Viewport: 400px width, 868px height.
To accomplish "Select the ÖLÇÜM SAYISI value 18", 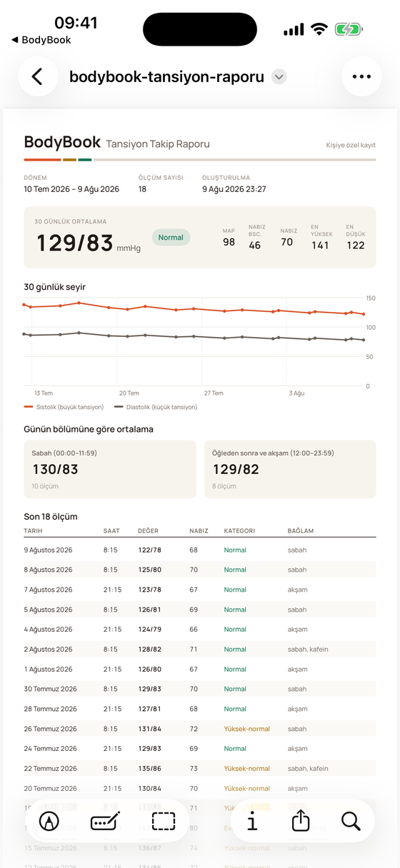I will point(143,189).
